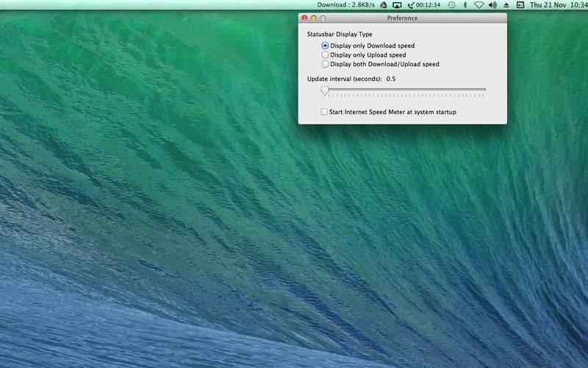Open the AirPlay display menu bar icon
588x368 pixels.
point(397,5)
